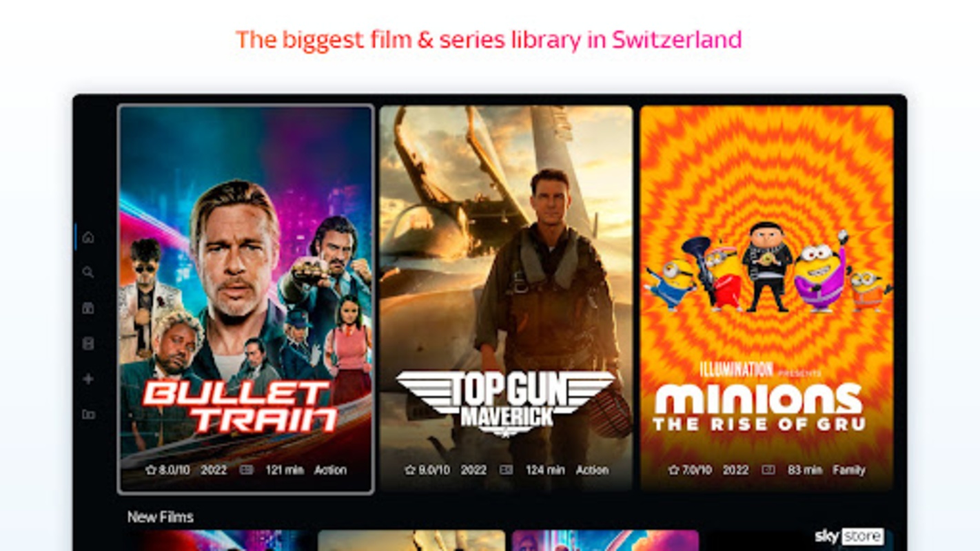Select the fourth sidebar icon below store
980x551 pixels.
(x=88, y=343)
